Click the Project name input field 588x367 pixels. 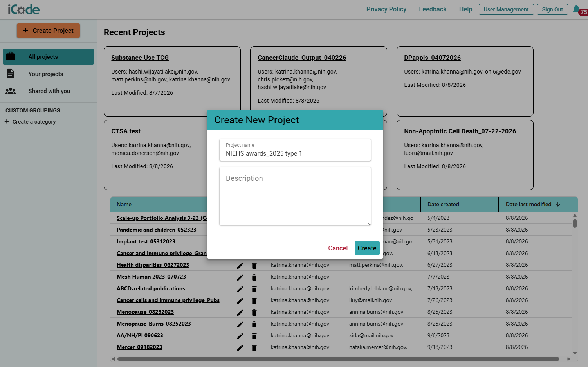tap(295, 150)
